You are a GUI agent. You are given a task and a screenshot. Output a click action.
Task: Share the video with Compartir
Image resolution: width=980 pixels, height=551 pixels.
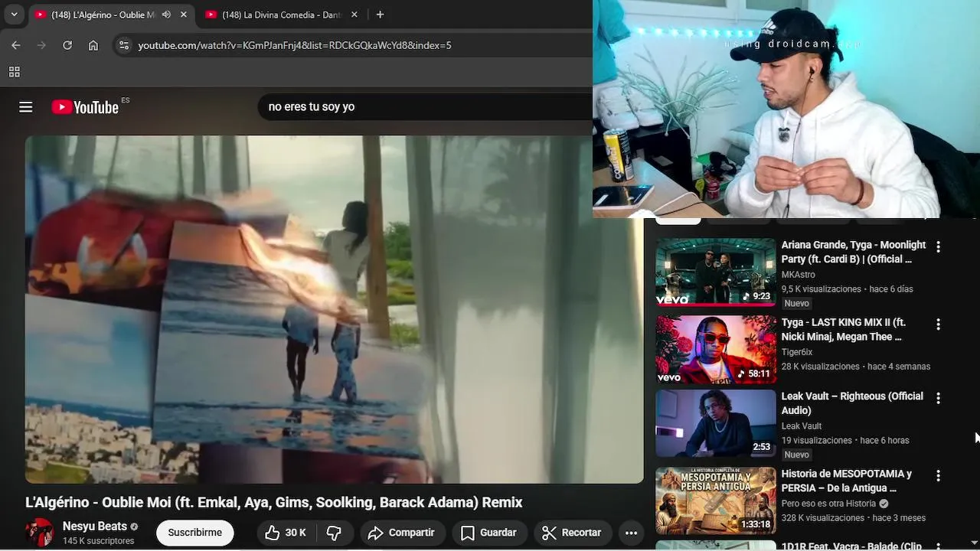coord(401,533)
